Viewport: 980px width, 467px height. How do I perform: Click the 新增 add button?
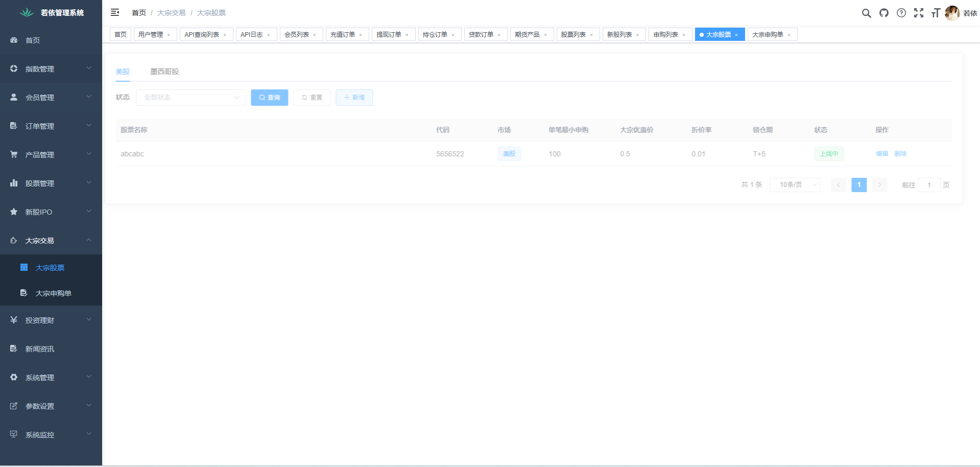coord(354,98)
